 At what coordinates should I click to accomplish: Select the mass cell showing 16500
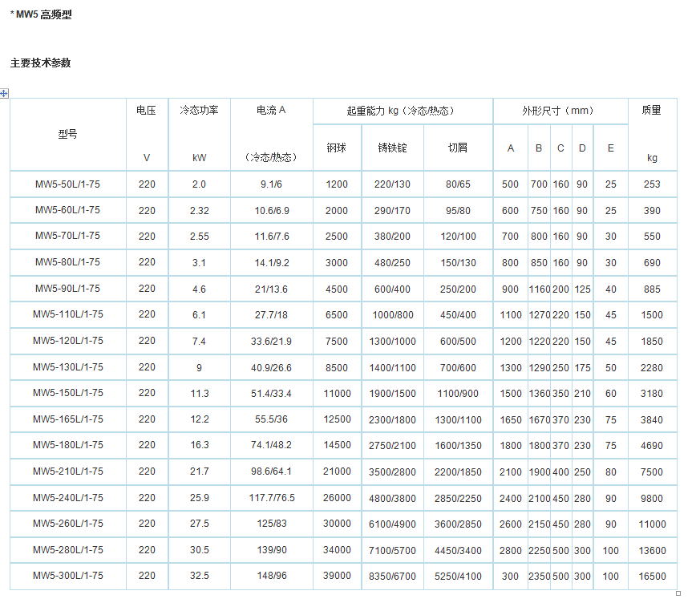(652, 576)
